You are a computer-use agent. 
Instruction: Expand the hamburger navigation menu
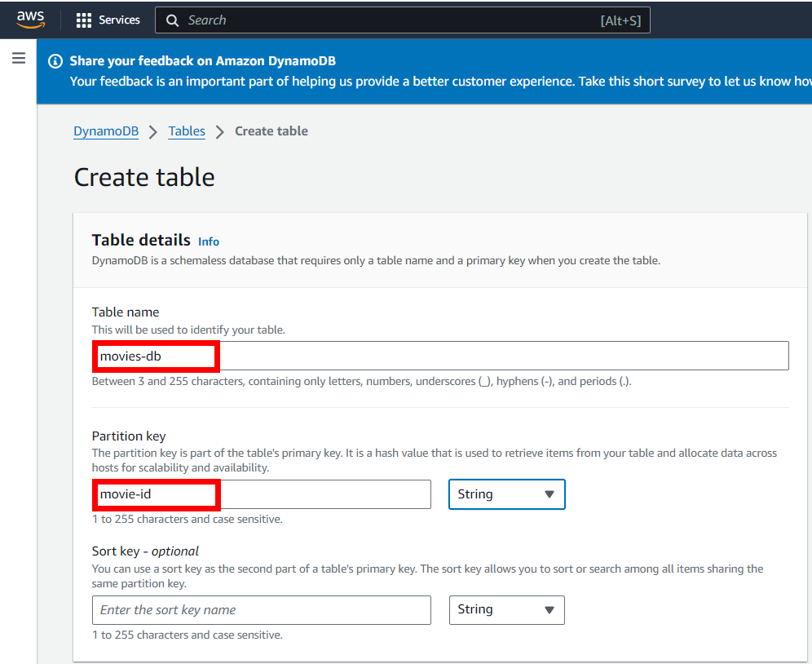pos(18,59)
